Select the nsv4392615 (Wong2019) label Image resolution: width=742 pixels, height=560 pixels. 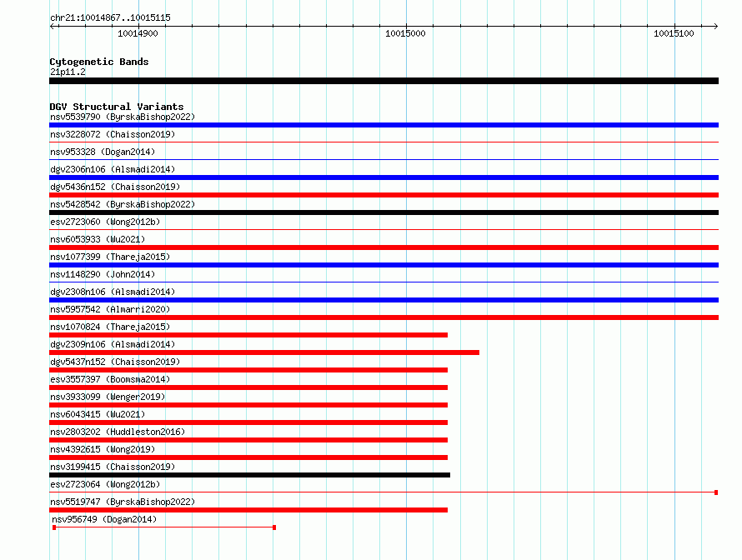tap(103, 449)
